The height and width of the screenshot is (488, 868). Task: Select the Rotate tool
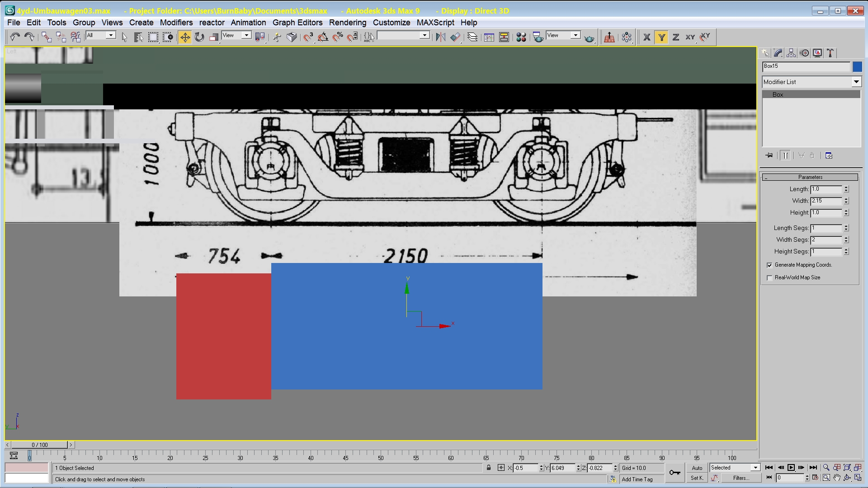point(199,37)
